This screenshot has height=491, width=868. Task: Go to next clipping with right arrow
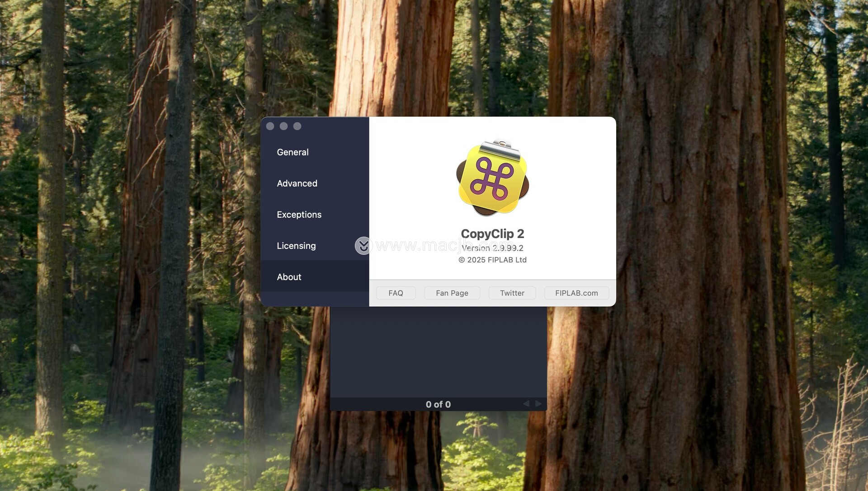(538, 404)
